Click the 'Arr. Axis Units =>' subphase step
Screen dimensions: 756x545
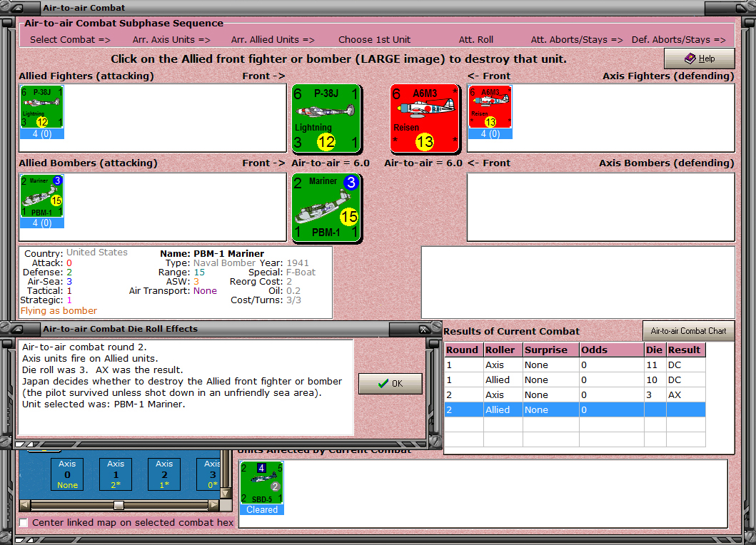pyautogui.click(x=171, y=39)
